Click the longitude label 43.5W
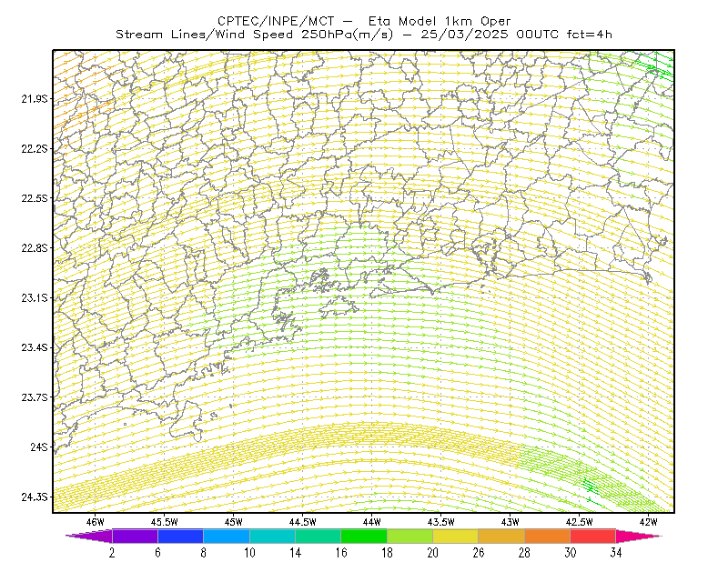This screenshot has width=728, height=562. 441,522
